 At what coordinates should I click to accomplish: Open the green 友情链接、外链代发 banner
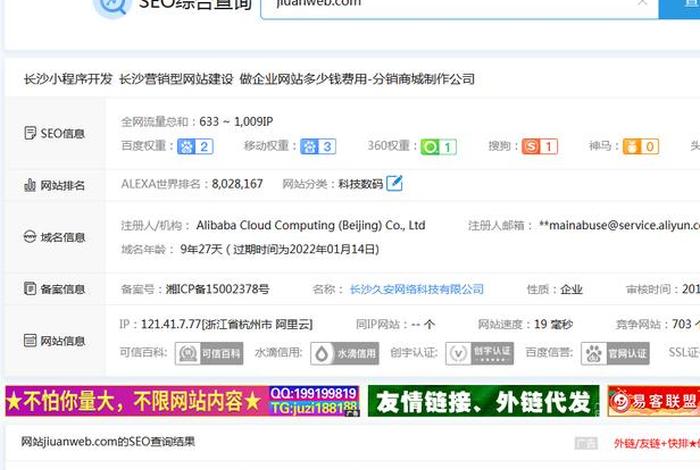coord(483,401)
